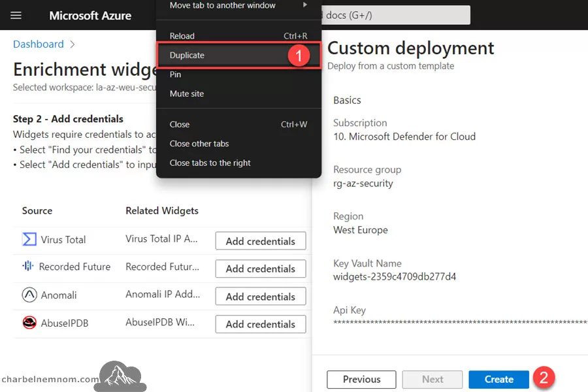The height and width of the screenshot is (392, 588).
Task: Click the West Europe region value
Action: 361,230
